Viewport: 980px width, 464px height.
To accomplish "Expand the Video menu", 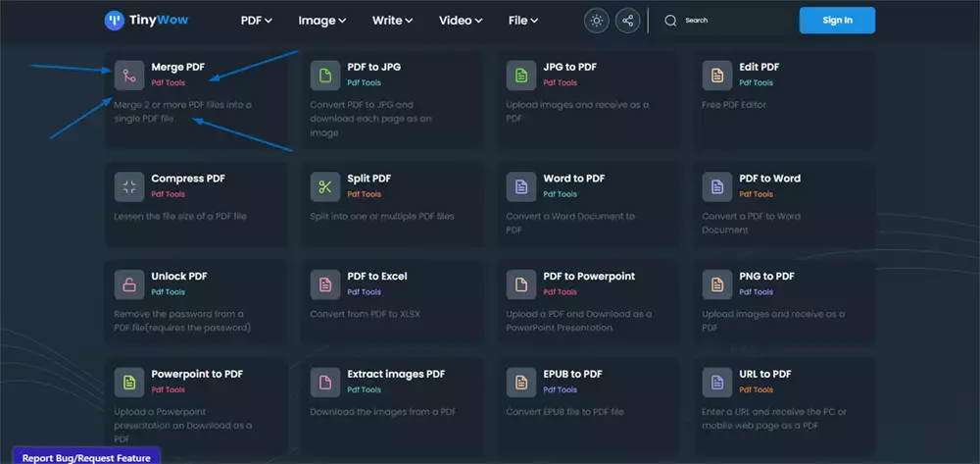I will 461,21.
